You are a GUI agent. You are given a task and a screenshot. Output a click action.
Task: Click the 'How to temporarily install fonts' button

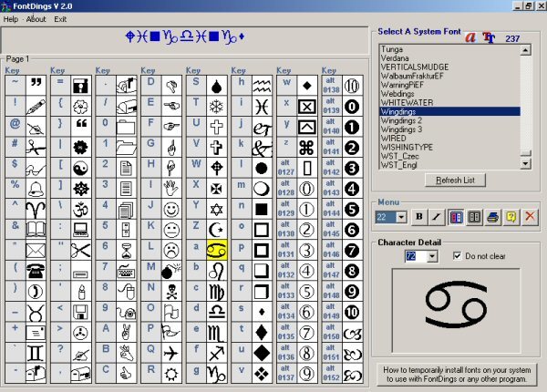[457, 375]
